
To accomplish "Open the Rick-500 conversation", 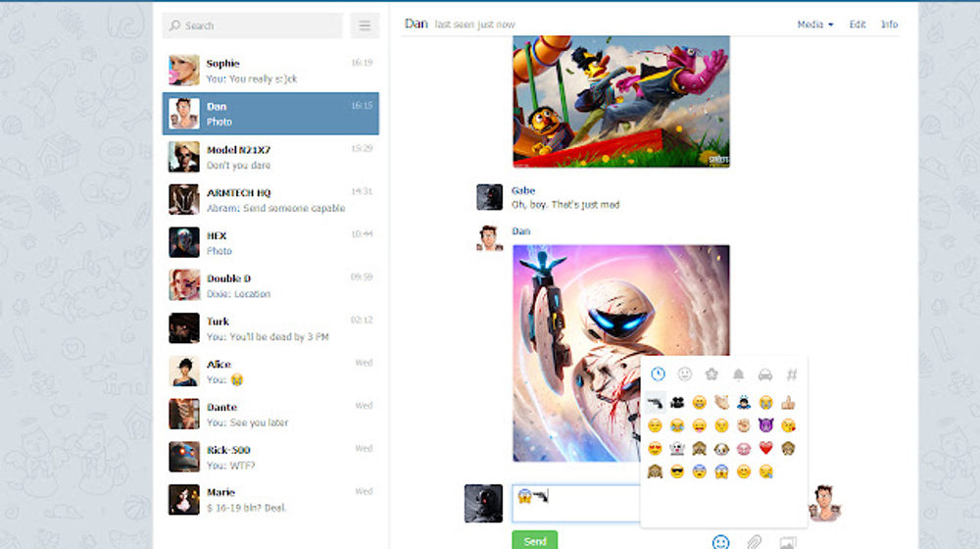I will click(270, 457).
